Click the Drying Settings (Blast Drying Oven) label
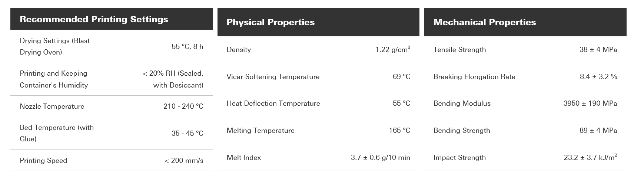Viewport: 644px width, 174px height. [x=55, y=46]
